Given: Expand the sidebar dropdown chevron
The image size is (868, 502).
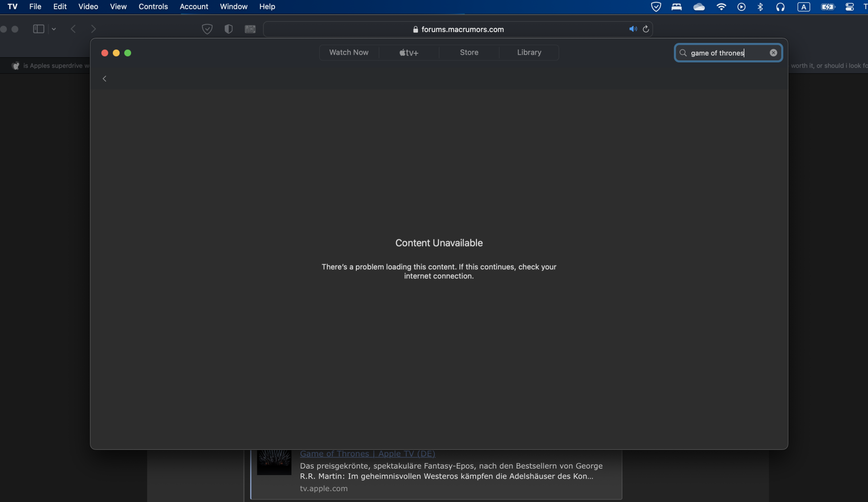Looking at the screenshot, I should (x=54, y=29).
